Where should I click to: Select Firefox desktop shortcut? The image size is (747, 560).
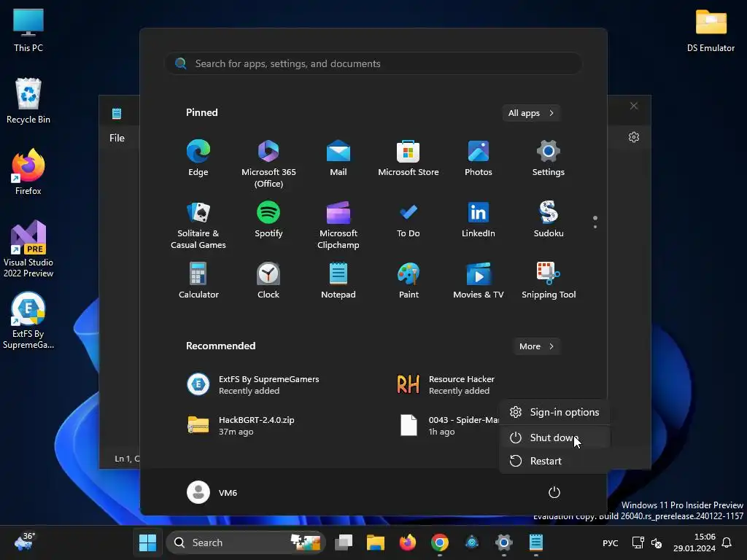tap(28, 172)
